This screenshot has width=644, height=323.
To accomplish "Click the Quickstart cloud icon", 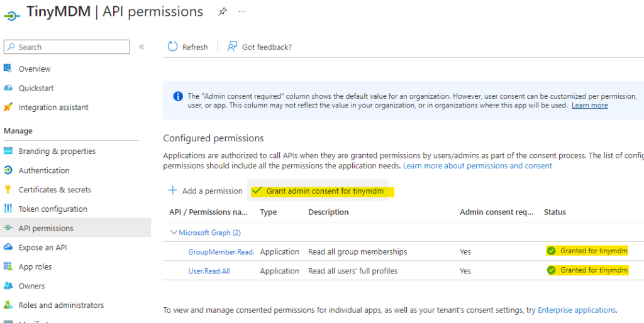I will tap(8, 88).
